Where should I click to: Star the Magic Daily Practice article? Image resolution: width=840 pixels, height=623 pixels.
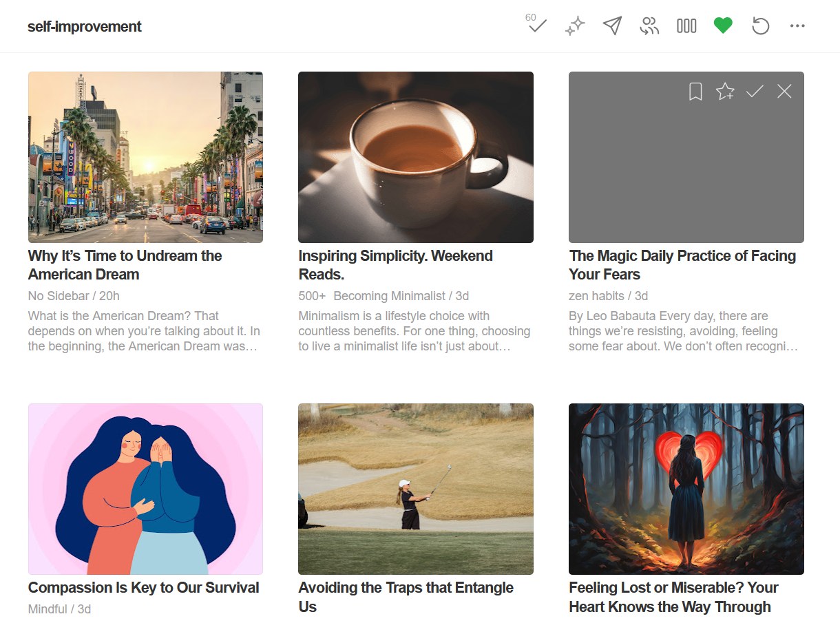[x=724, y=90]
